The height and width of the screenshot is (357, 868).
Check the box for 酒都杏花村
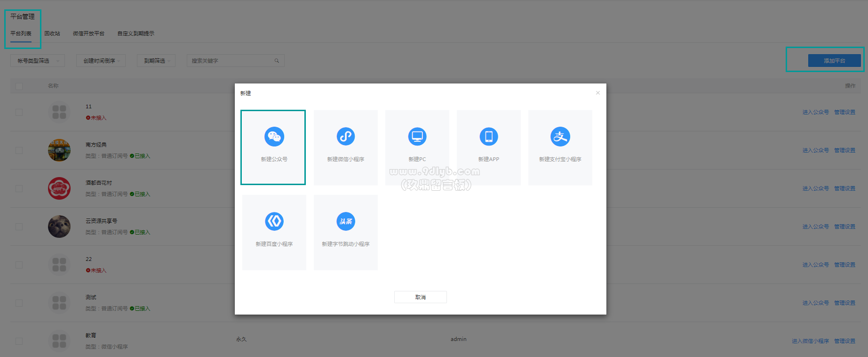19,188
